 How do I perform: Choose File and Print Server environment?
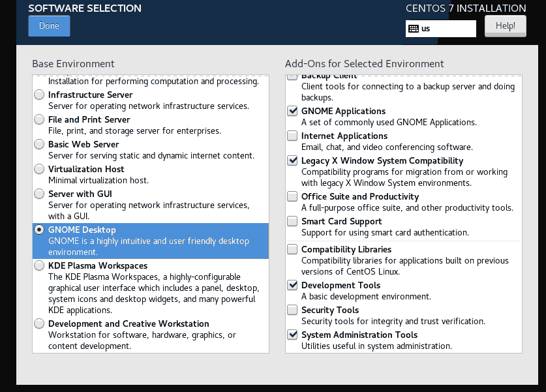39,119
